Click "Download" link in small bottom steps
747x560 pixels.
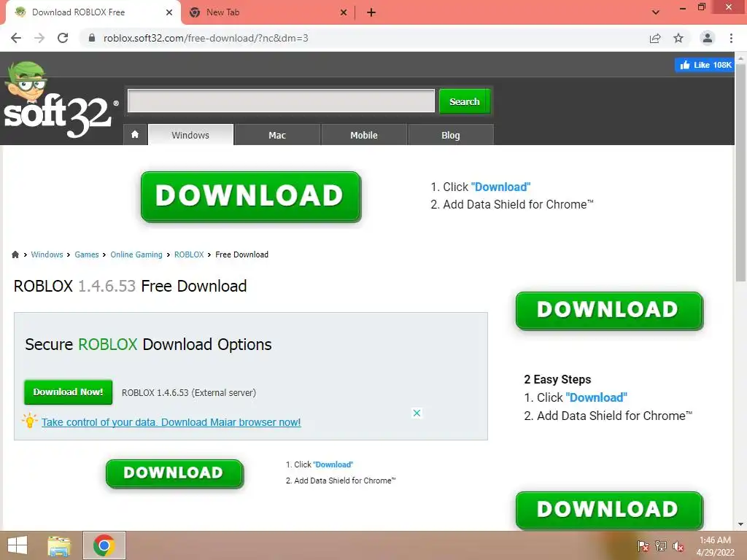[x=333, y=464]
